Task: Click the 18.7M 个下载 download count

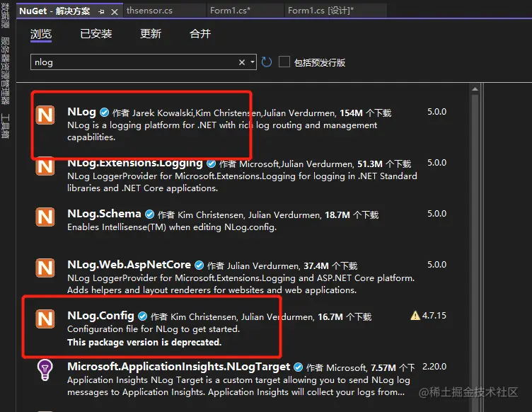Action: [352, 214]
